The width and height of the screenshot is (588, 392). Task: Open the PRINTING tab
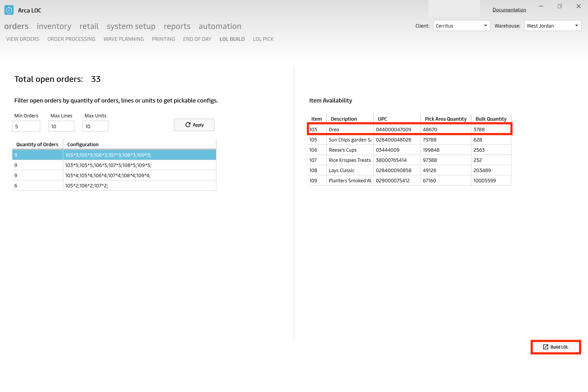click(164, 39)
